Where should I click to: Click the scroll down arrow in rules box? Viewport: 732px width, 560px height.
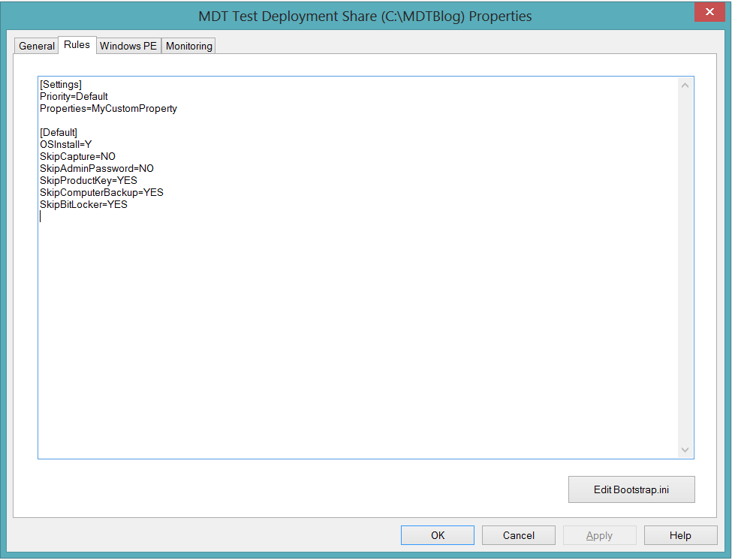point(685,450)
